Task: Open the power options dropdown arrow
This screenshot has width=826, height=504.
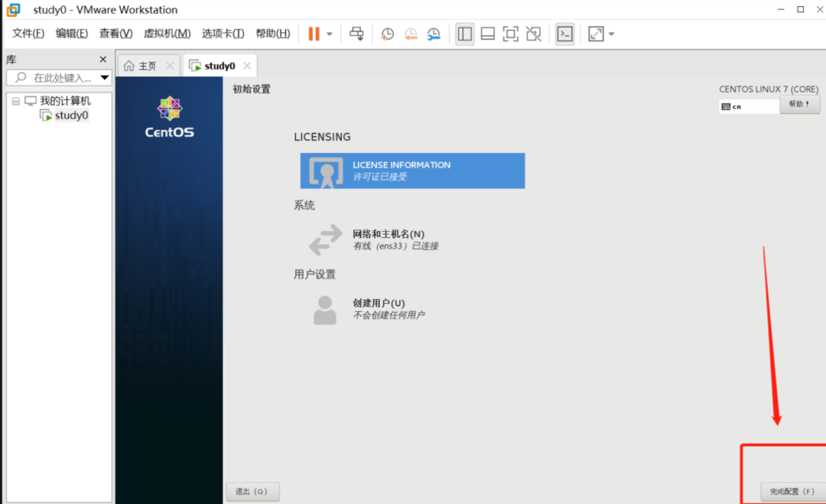Action: click(x=330, y=34)
